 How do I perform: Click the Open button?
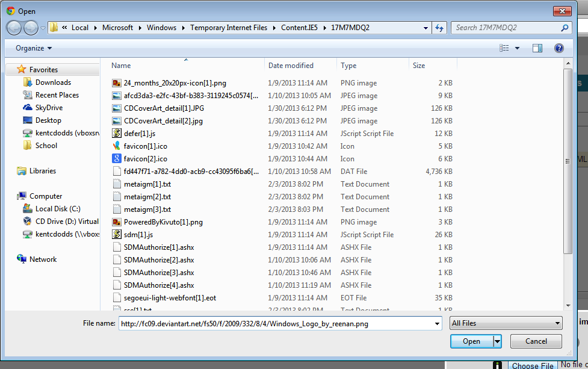point(472,341)
